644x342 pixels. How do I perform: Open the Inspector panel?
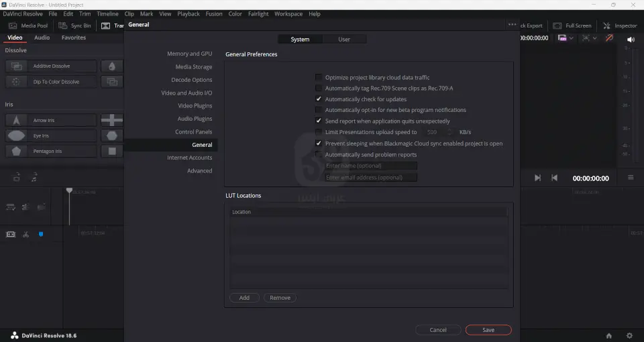tap(620, 25)
